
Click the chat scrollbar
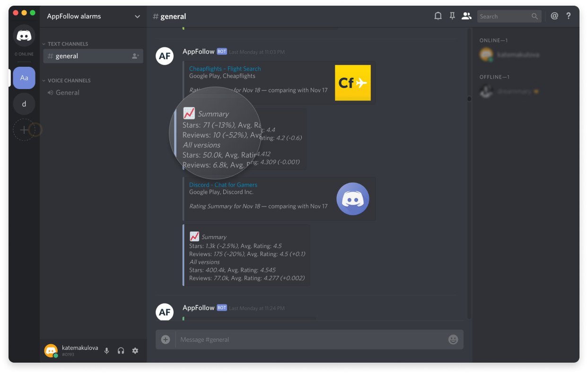click(x=469, y=99)
